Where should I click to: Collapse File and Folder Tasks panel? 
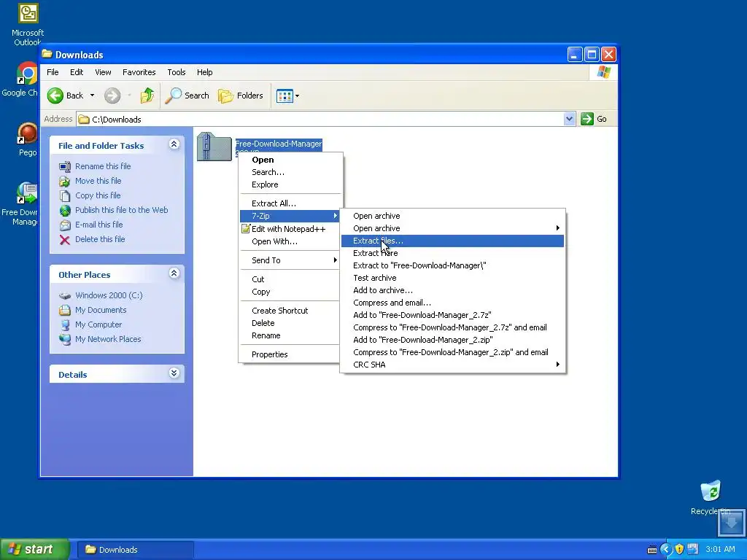174,144
